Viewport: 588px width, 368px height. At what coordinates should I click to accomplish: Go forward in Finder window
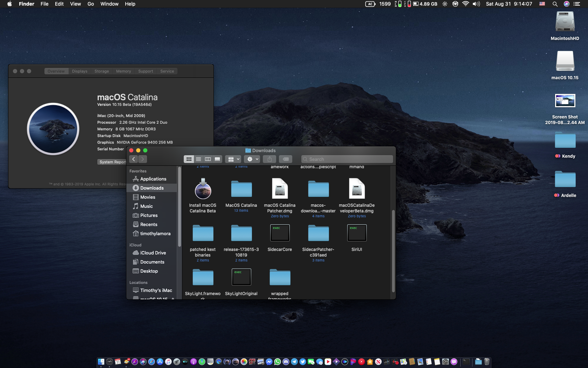[142, 159]
